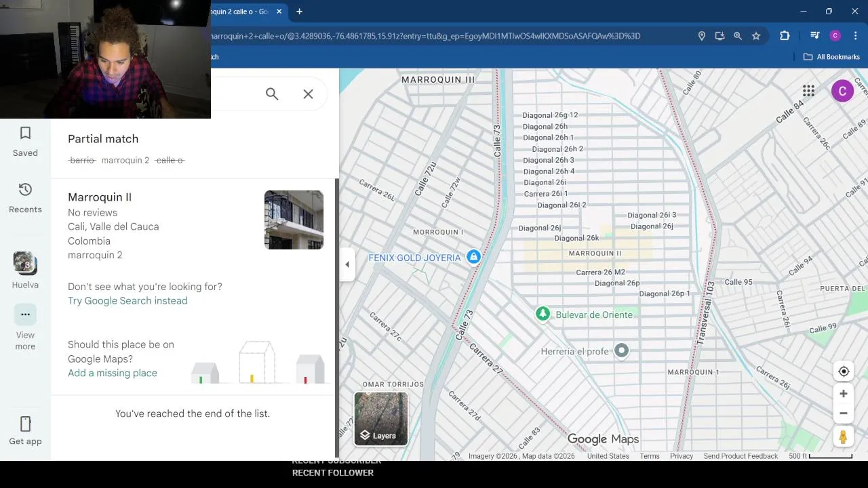
Task: Select the Street View pegman icon
Action: click(x=844, y=438)
